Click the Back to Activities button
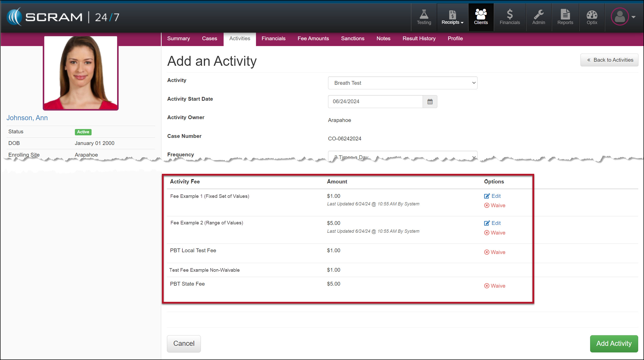Screen dimensions: 644x360 click(609, 60)
